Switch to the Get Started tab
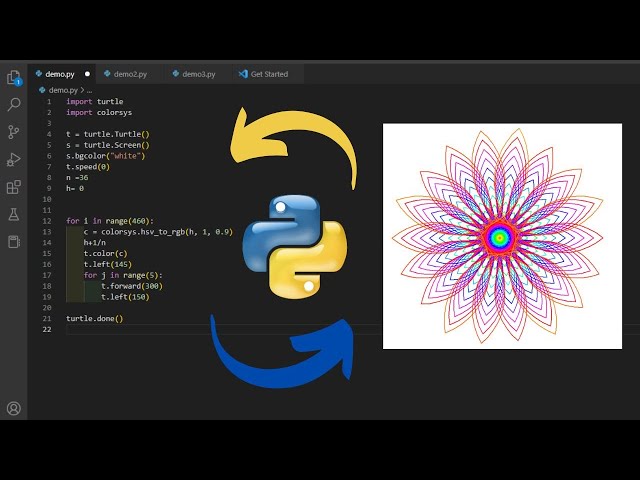Viewport: 640px width, 480px height. (269, 74)
